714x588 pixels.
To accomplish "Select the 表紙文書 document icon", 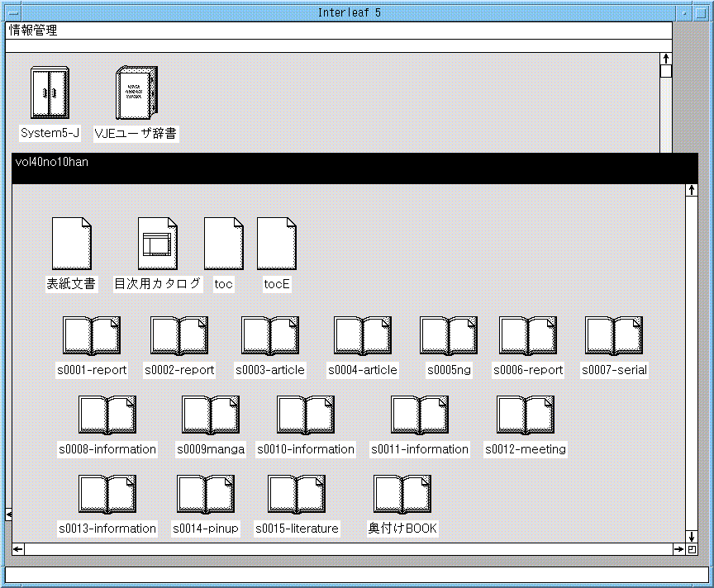I will coord(72,244).
